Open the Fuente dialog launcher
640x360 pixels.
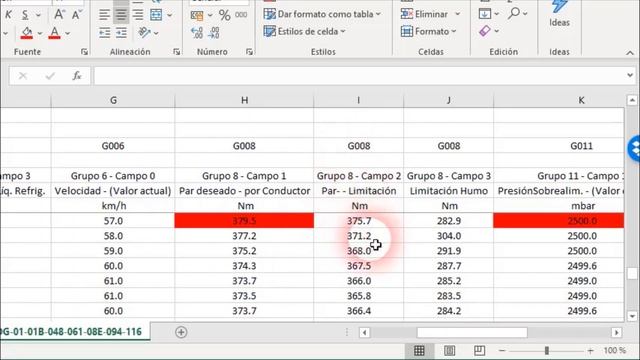84,52
